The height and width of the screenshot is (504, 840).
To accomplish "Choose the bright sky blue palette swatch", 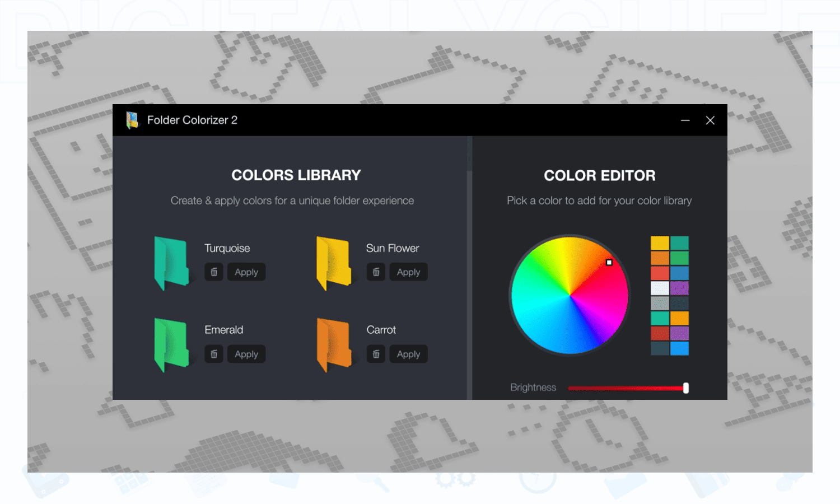I will click(x=680, y=348).
